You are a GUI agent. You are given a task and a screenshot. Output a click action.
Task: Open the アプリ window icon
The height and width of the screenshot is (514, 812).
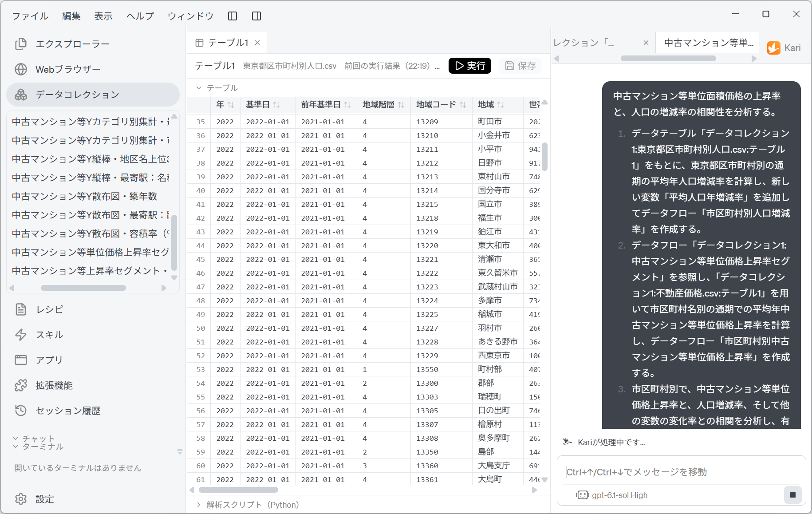[21, 360]
